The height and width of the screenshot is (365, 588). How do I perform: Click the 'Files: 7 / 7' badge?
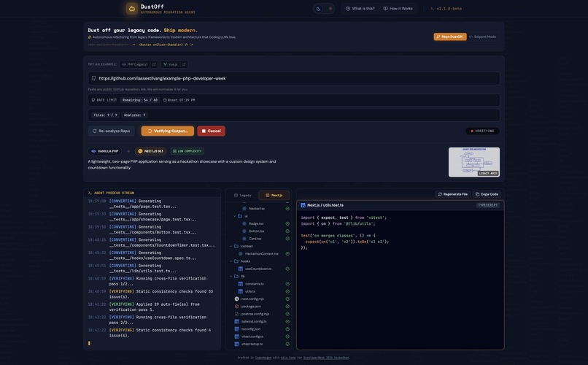[105, 115]
